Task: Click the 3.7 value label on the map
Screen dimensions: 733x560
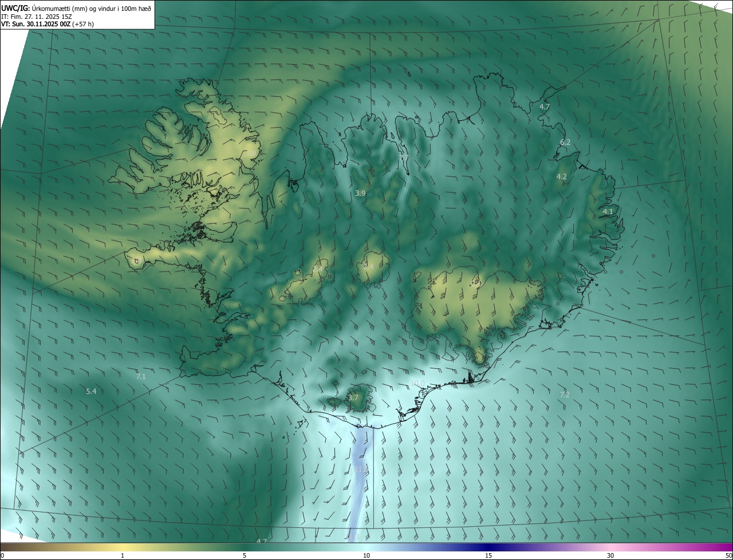Action: pos(353,397)
